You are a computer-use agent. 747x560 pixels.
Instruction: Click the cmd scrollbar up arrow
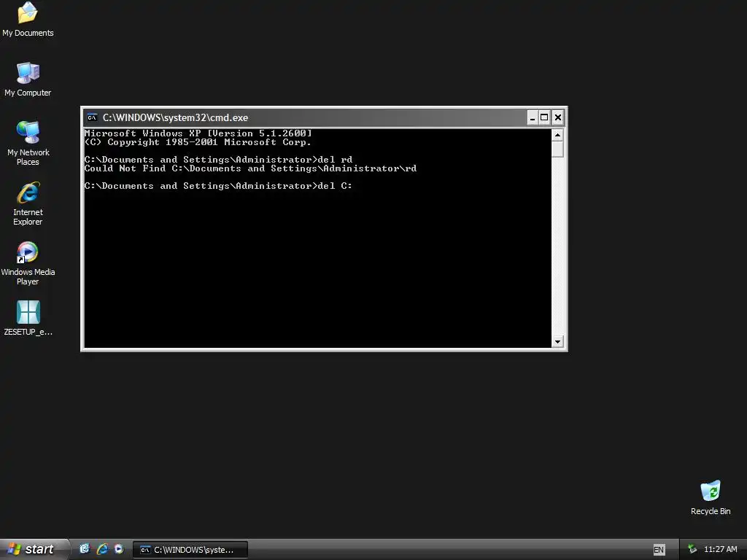coord(557,135)
